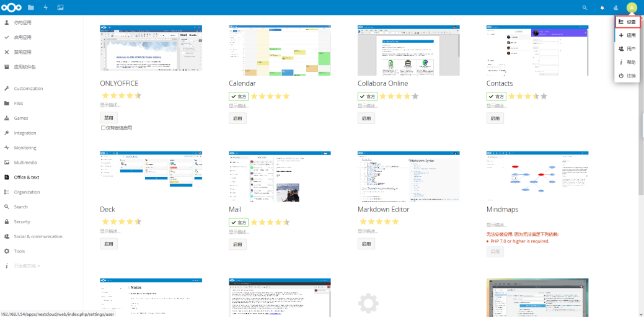The image size is (644, 317).
Task: Select 帮助 in the user menu
Action: [627, 62]
